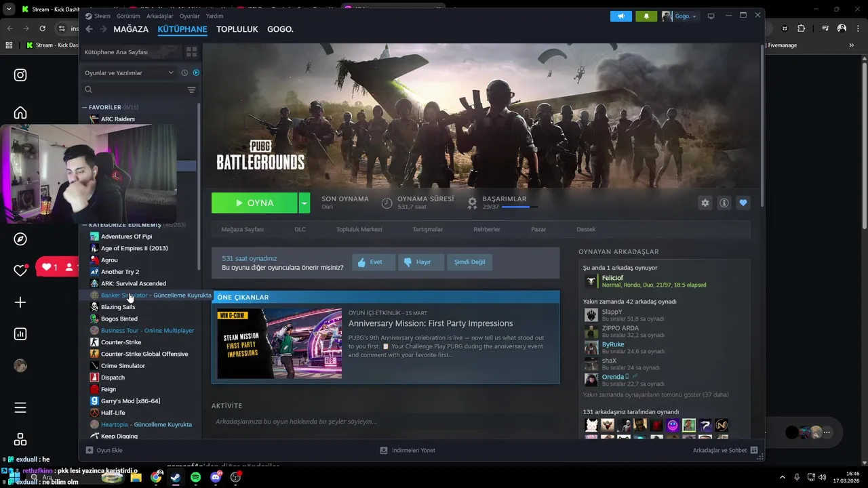The height and width of the screenshot is (488, 868).
Task: Click the activity comment input field
Action: (x=385, y=422)
